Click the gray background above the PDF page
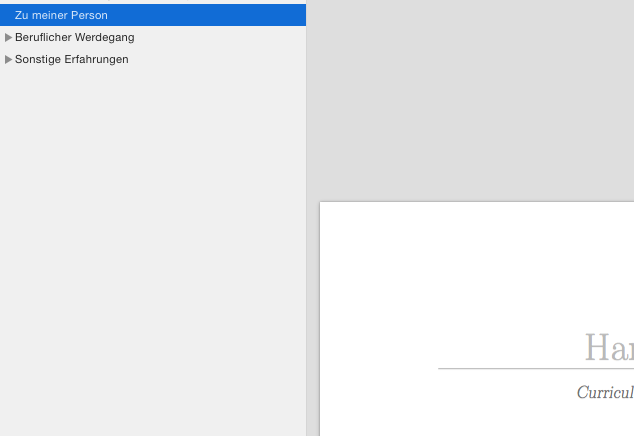This screenshot has height=436, width=634. [470, 100]
